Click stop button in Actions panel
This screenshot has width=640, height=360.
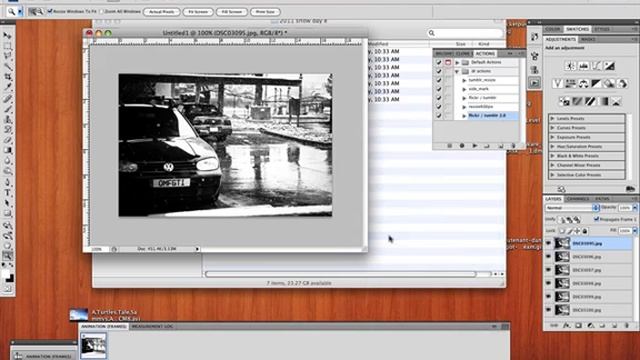click(x=449, y=146)
